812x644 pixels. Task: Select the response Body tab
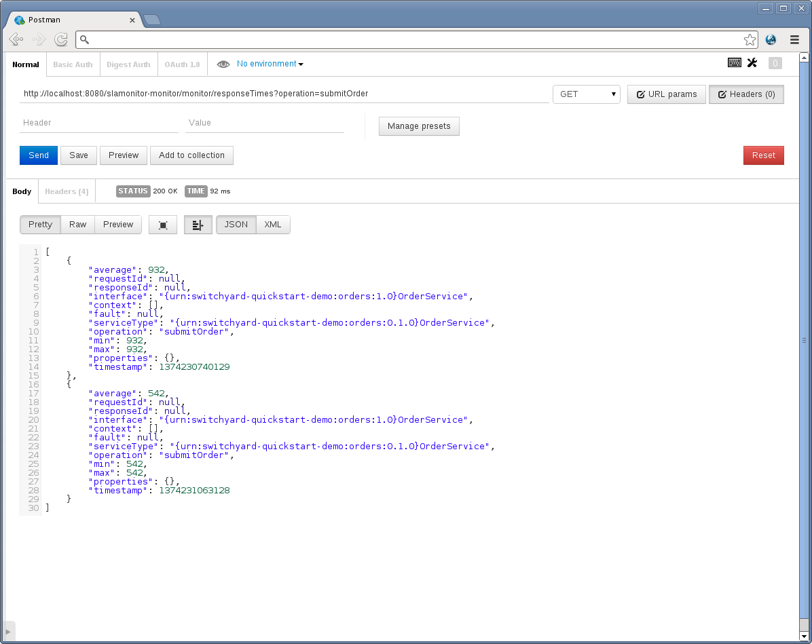22,191
